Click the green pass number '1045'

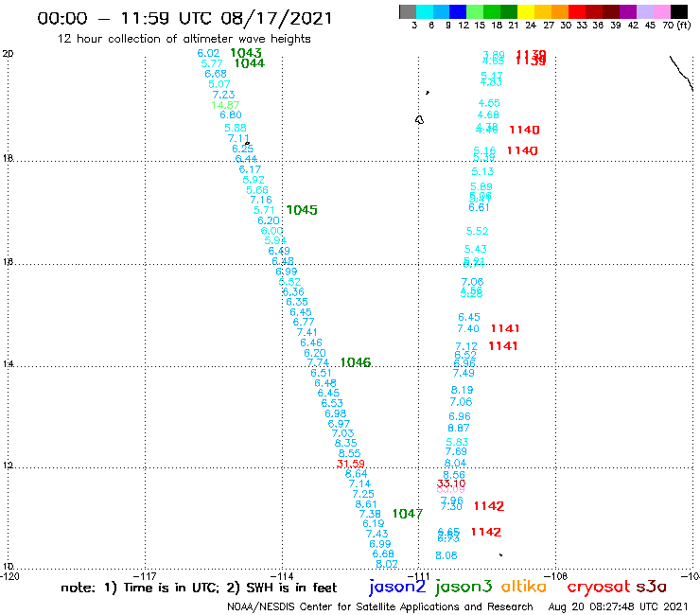pyautogui.click(x=302, y=210)
